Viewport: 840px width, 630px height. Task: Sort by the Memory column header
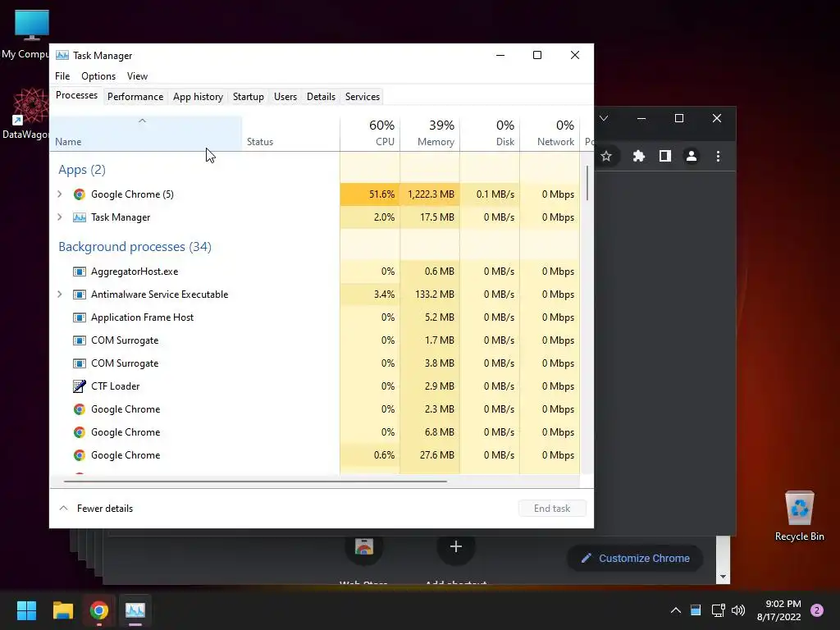pyautogui.click(x=430, y=133)
